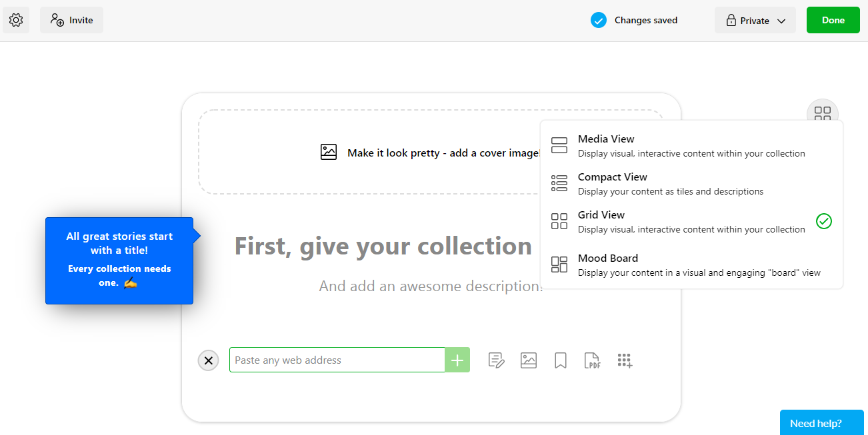The width and height of the screenshot is (868, 435).
Task: Open collection settings gear icon
Action: [x=16, y=20]
